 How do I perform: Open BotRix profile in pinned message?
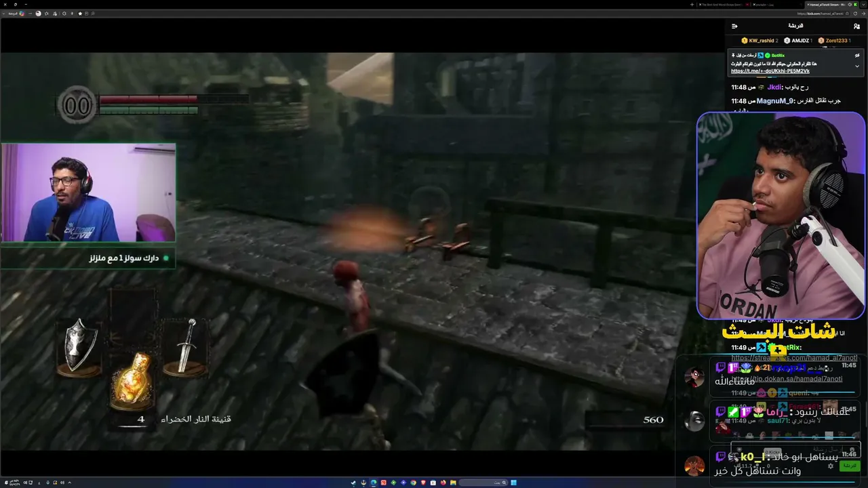(778, 55)
